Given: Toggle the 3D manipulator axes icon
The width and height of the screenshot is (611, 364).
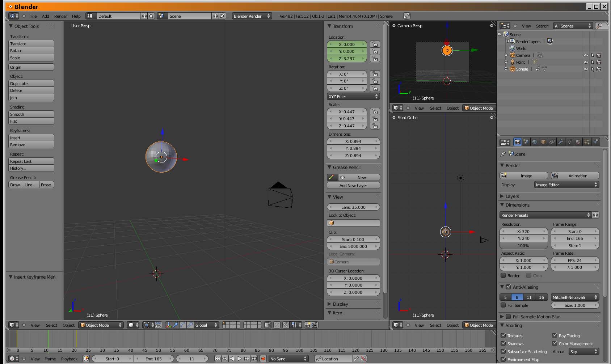Looking at the screenshot, I should click(x=168, y=325).
